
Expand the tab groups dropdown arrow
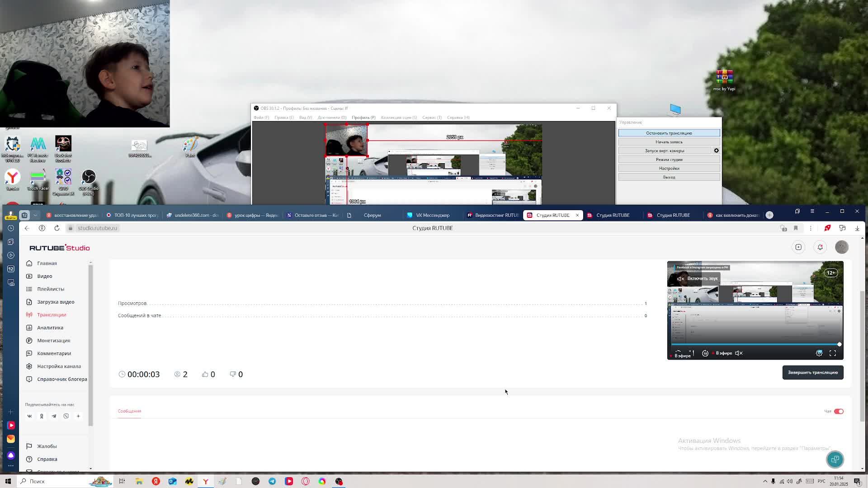coord(35,215)
